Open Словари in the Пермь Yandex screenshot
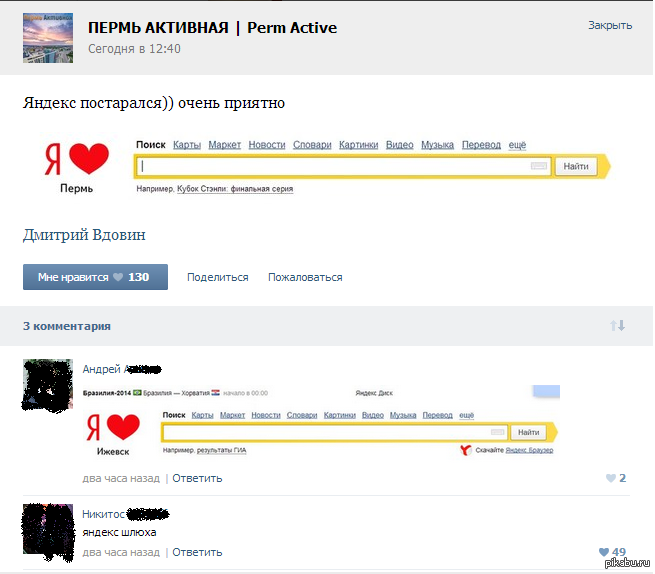655x574 pixels. [x=312, y=145]
